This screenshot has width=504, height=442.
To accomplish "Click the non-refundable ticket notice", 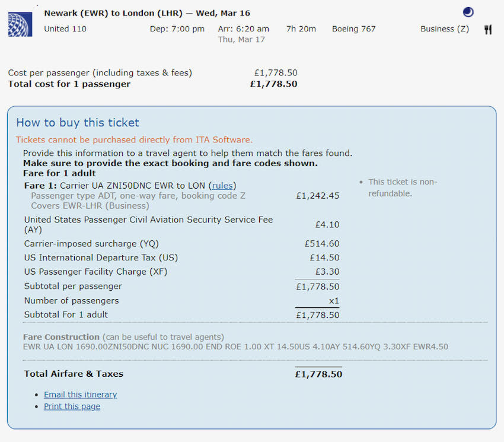I will (x=403, y=187).
